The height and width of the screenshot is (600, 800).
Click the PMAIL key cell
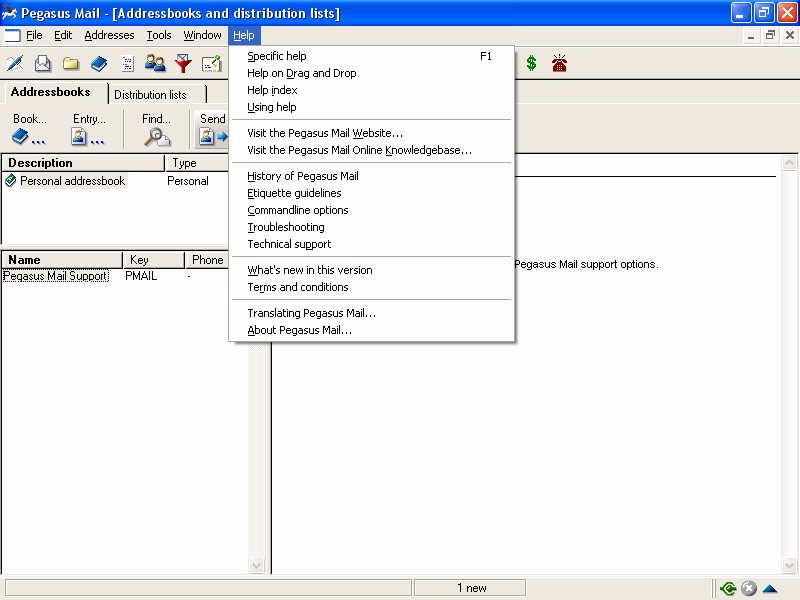coord(141,276)
